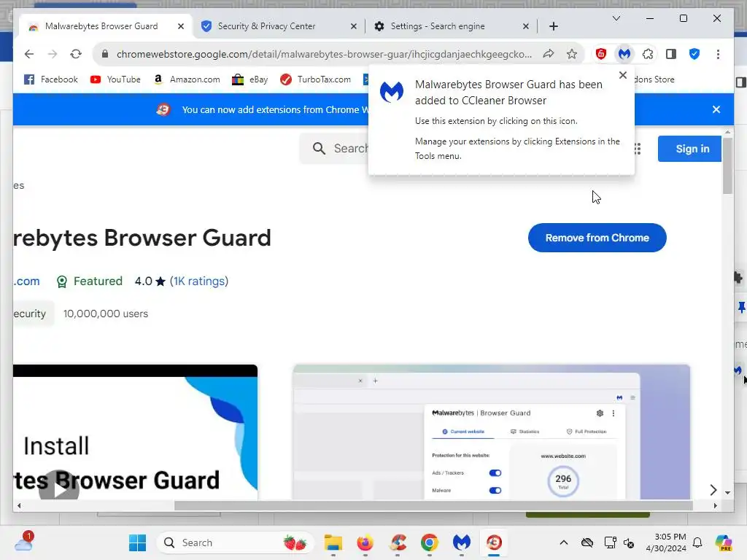Viewport: 747px width, 560px height.
Task: Click the vertical scrollbar down arrow
Action: 727,493
